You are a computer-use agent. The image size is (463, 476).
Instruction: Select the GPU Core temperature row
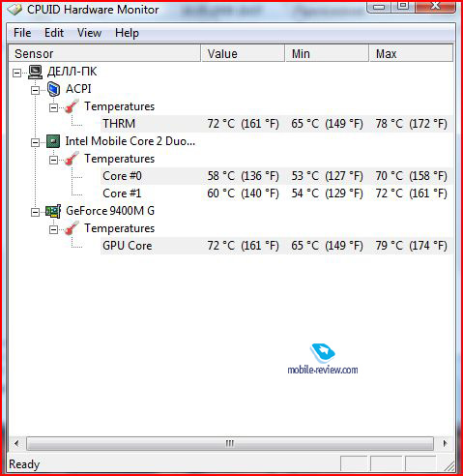click(x=276, y=246)
